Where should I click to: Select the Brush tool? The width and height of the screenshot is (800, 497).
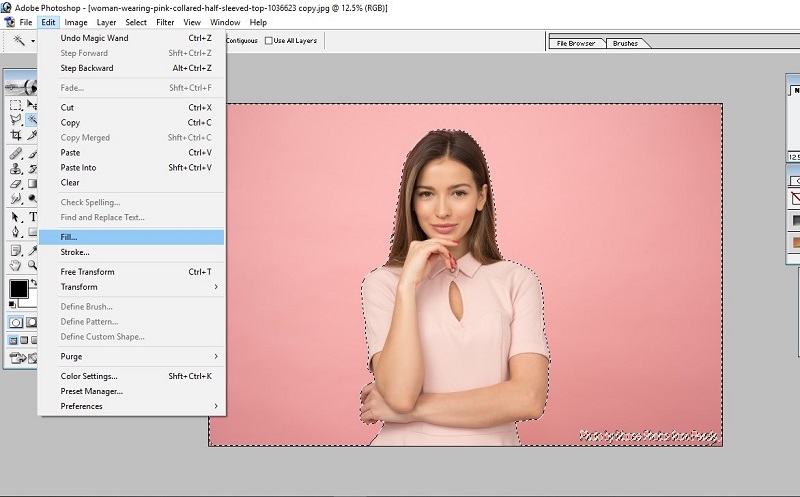click(x=32, y=154)
